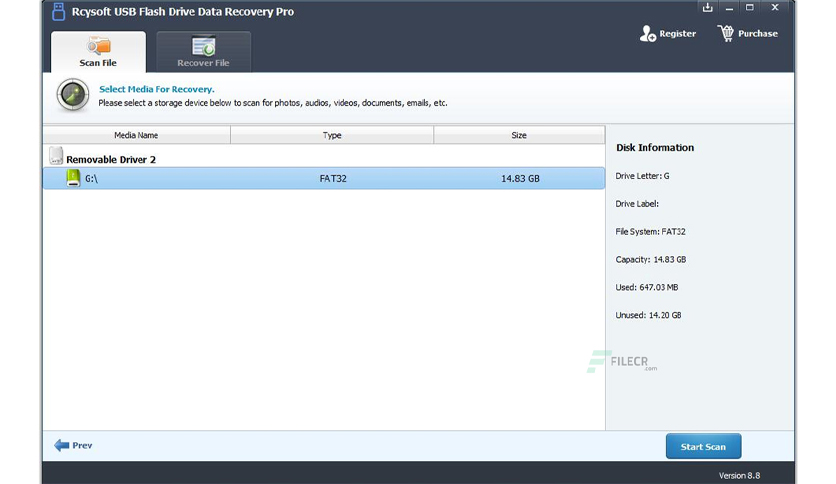Switch to the Scan File tab

click(x=98, y=52)
